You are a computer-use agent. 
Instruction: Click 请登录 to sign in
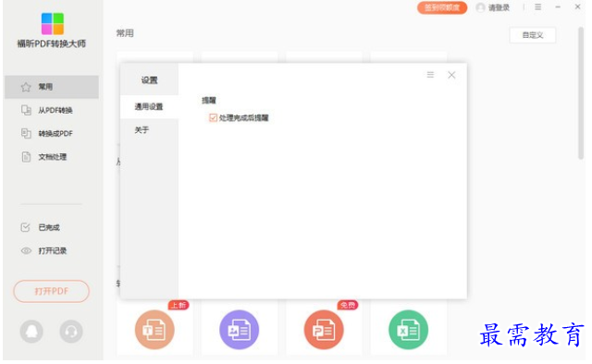(x=499, y=7)
